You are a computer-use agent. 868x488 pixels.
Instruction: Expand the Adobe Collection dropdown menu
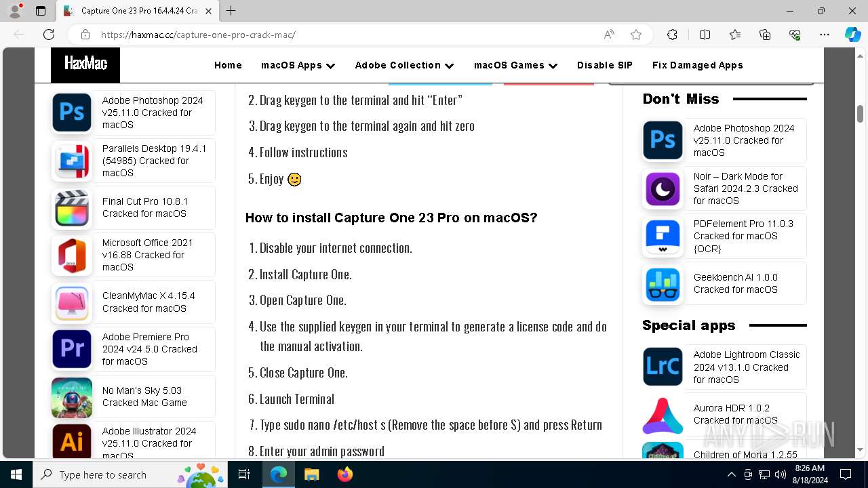tap(405, 65)
